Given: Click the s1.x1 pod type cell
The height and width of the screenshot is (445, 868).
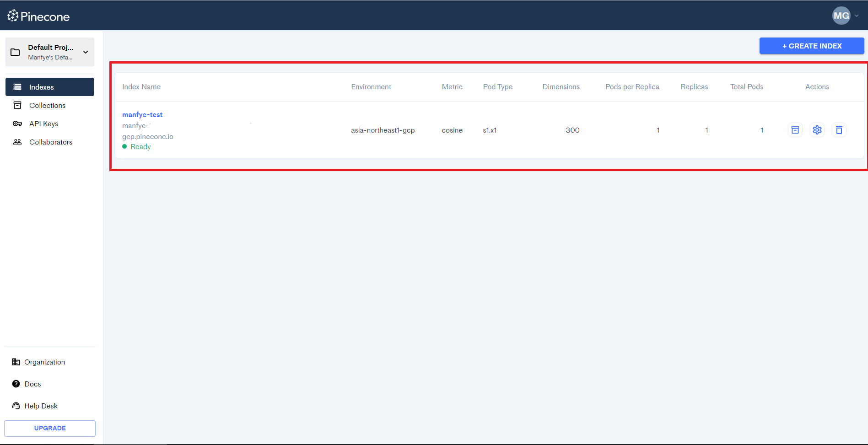Looking at the screenshot, I should click(x=490, y=130).
